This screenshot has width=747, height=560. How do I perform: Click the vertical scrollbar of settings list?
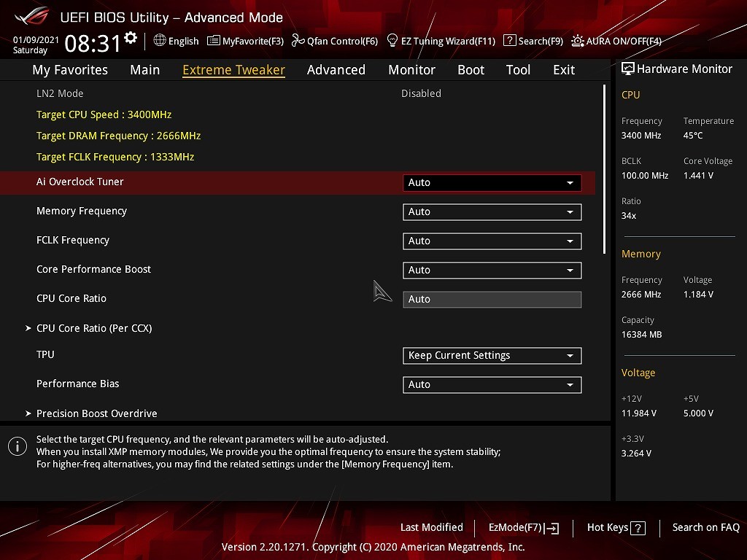pyautogui.click(x=605, y=169)
